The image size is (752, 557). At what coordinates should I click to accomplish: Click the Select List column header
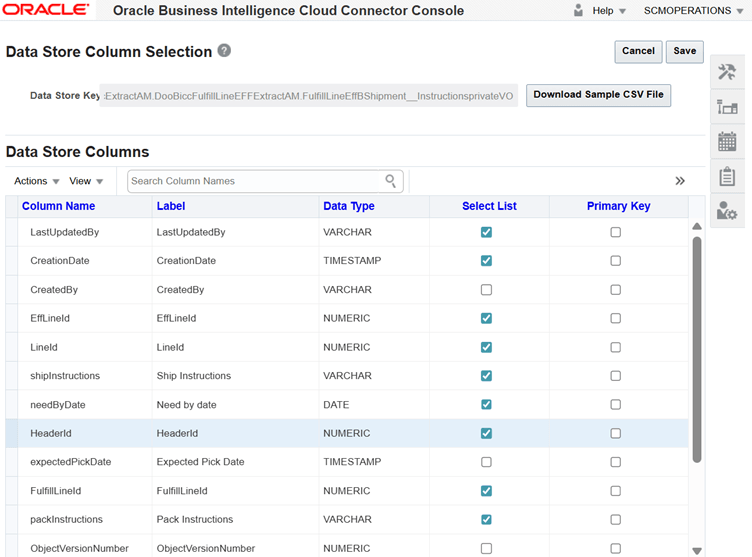[x=489, y=206]
